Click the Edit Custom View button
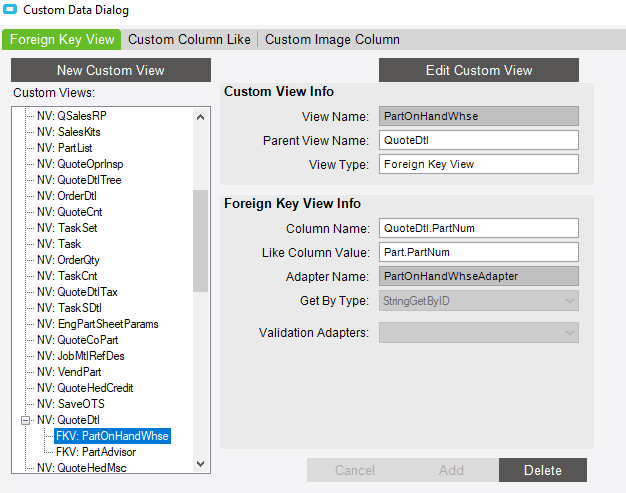Screen dimensions: 626x493 pyautogui.click(x=479, y=70)
